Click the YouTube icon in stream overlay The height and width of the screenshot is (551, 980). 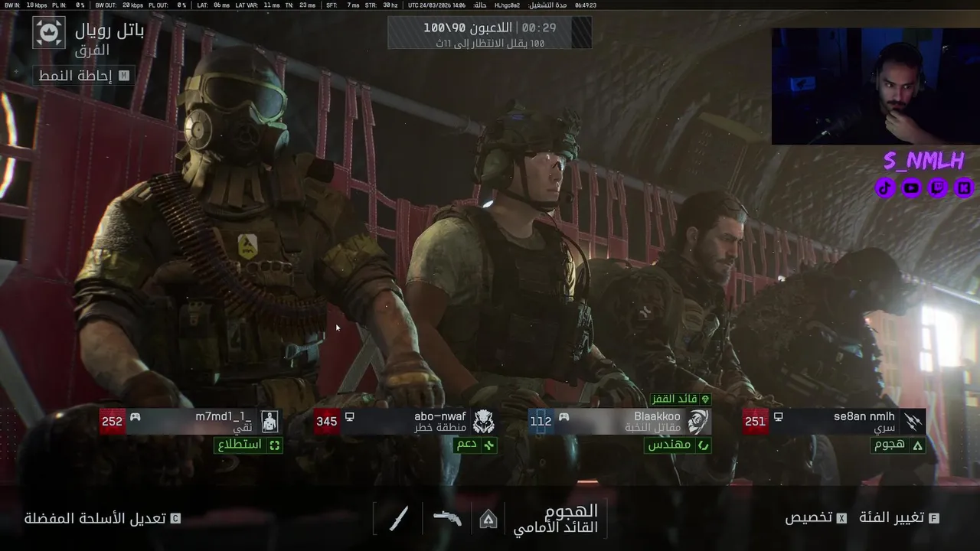[x=911, y=187]
